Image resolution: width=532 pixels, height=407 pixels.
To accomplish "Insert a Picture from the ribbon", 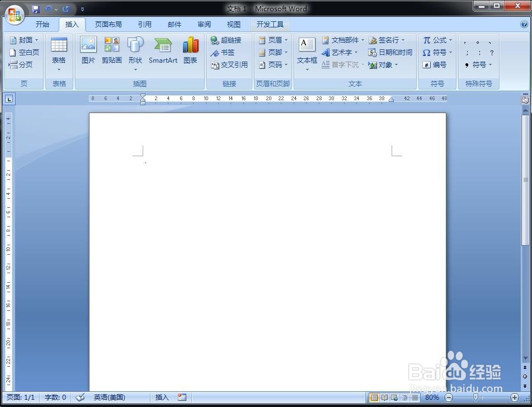I will click(x=88, y=50).
